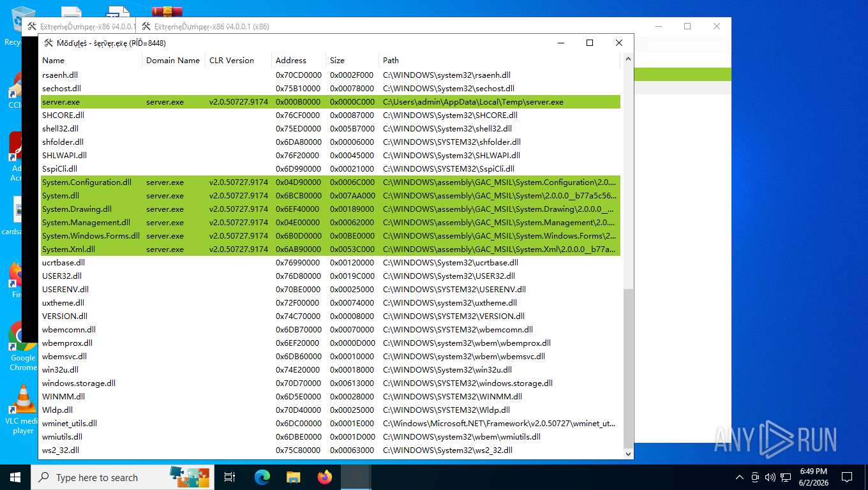The height and width of the screenshot is (490, 868).
Task: Maximize the Modules window
Action: (x=590, y=43)
